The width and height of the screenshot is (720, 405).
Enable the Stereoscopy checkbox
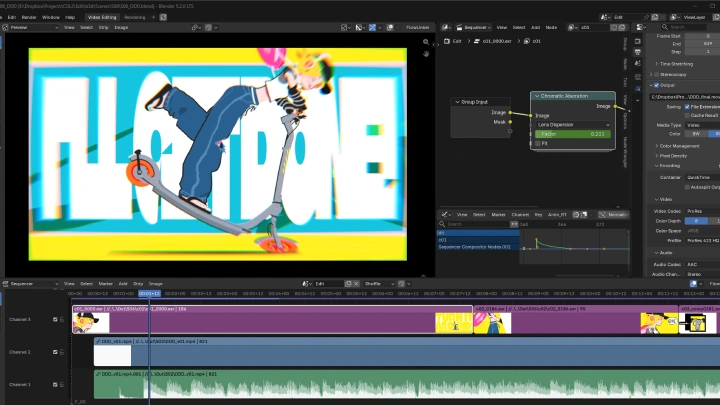pyautogui.click(x=656, y=74)
